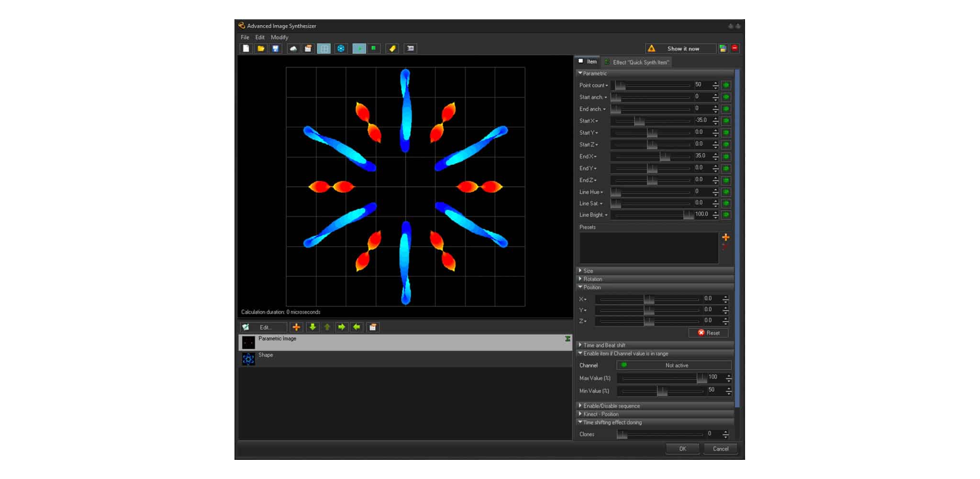Expand the Size section

tap(588, 271)
